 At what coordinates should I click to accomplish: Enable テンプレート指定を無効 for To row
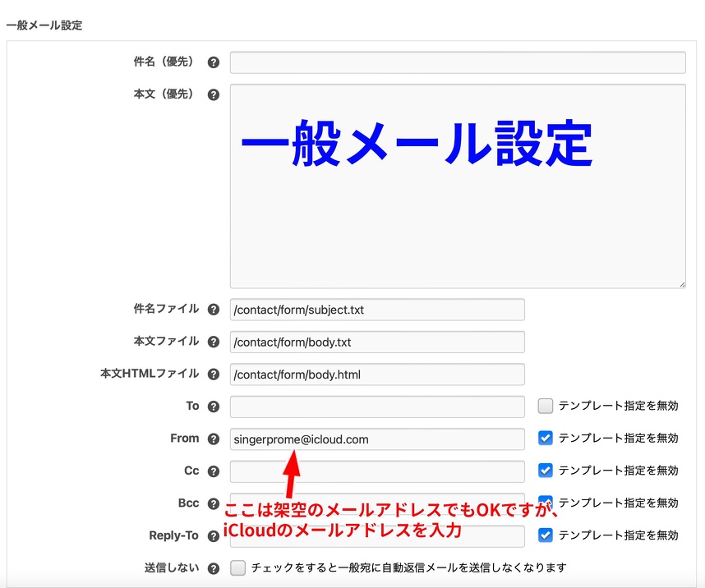[546, 406]
